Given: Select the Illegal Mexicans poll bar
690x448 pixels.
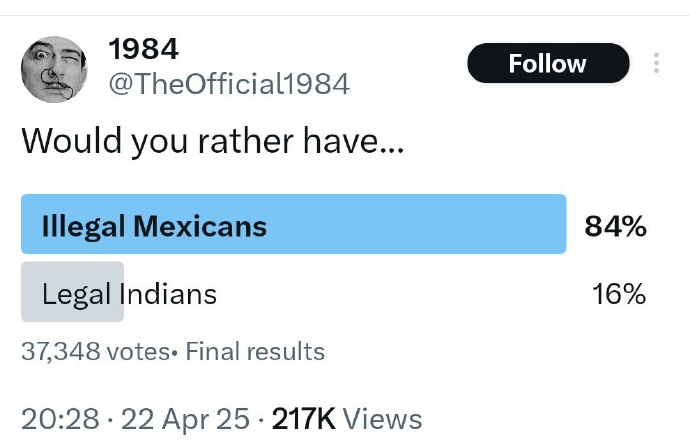Looking at the screenshot, I should tap(294, 224).
